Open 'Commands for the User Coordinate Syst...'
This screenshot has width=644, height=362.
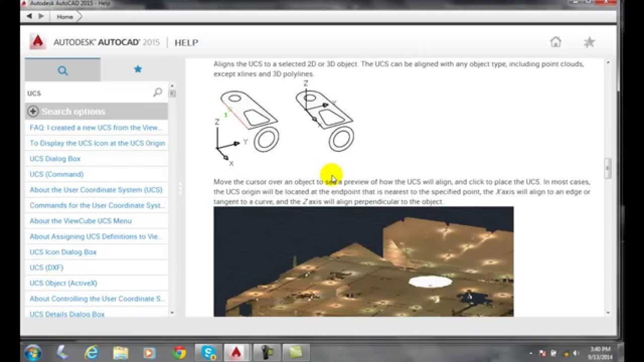[x=96, y=206]
